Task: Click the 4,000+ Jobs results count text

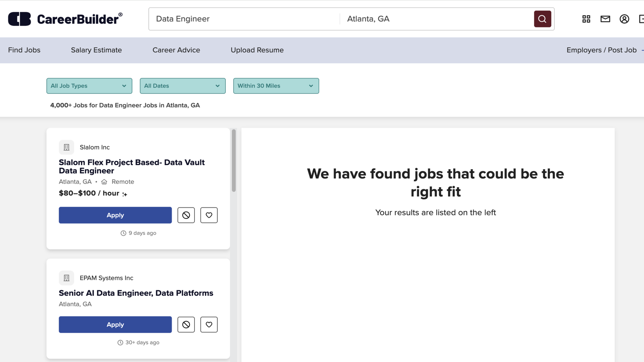Action: click(125, 105)
